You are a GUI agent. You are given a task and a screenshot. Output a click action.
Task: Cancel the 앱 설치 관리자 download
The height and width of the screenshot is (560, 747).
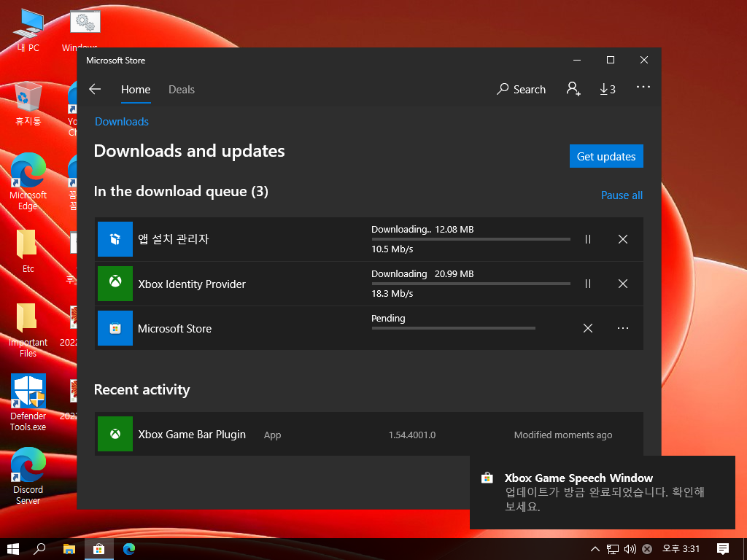(623, 239)
